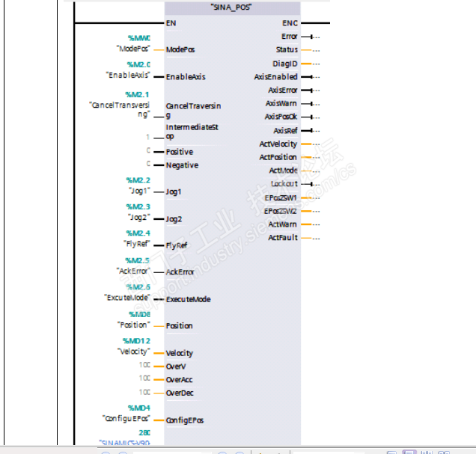Viewport: 476px width, 454px height.
Task: Select the %M2.2 address
Action: 138,180
